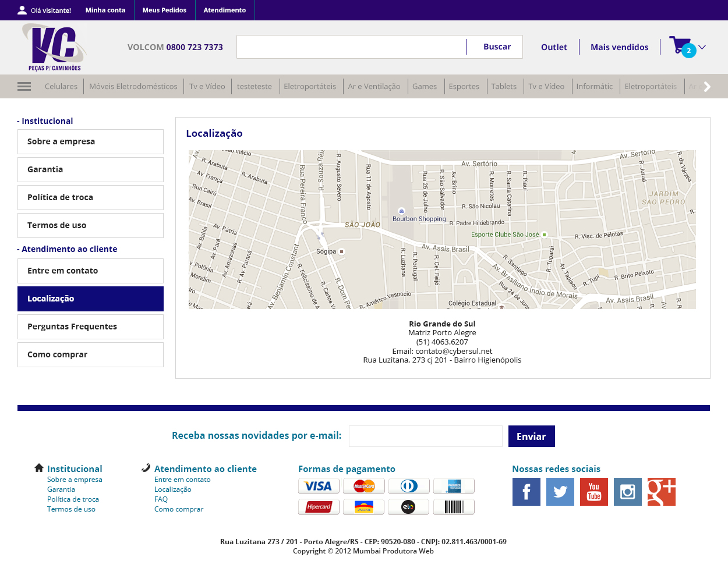
Task: Focus the newsletter e-mail input field
Action: (x=425, y=436)
